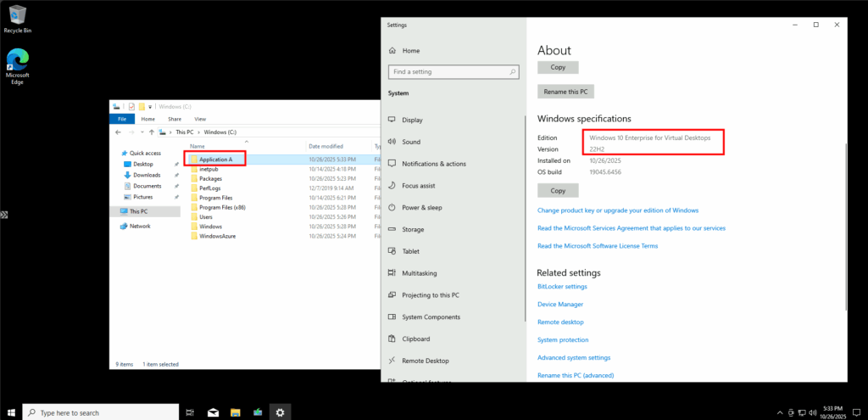Click the Settings Home icon
Image resolution: width=868 pixels, height=420 pixels.
click(x=392, y=51)
